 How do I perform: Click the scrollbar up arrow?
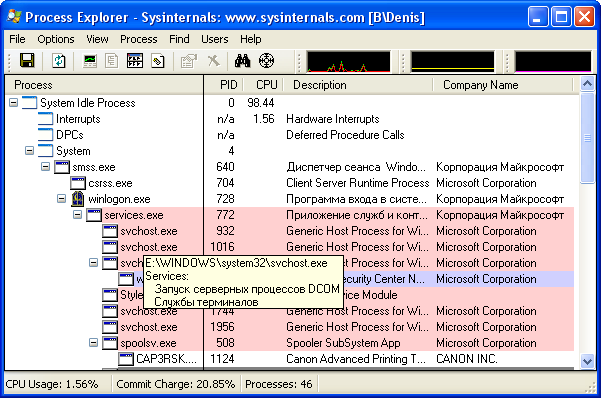[x=587, y=84]
